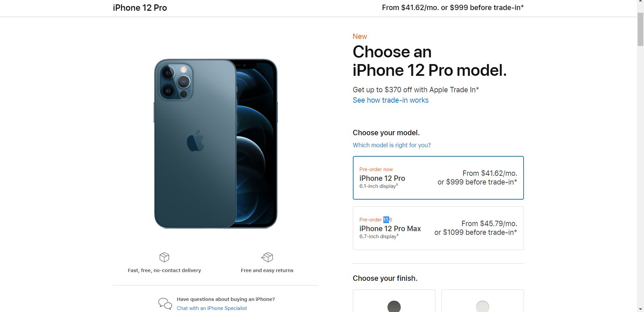Click the vertical scrollbar track
Screen dimensions: 644x312
click(x=641, y=168)
